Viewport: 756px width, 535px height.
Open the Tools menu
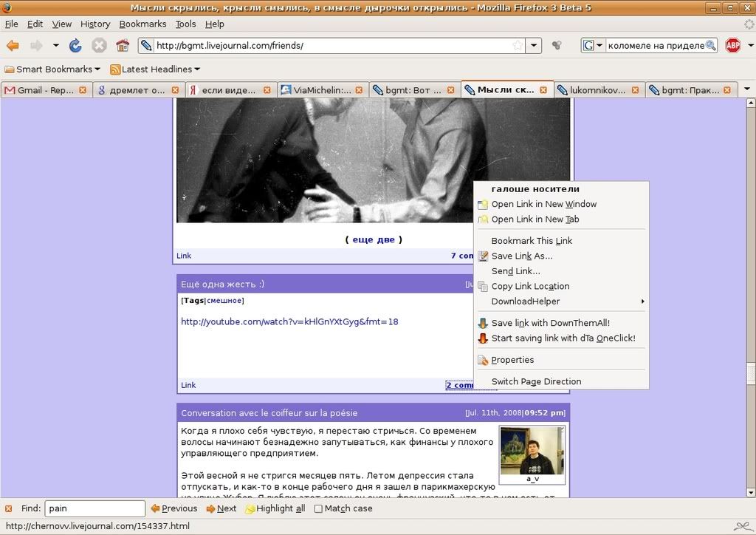tap(185, 24)
